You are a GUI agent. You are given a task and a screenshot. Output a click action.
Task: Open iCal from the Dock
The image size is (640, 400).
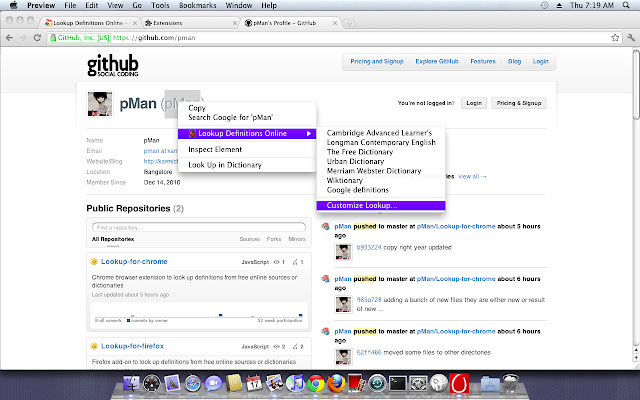click(254, 384)
